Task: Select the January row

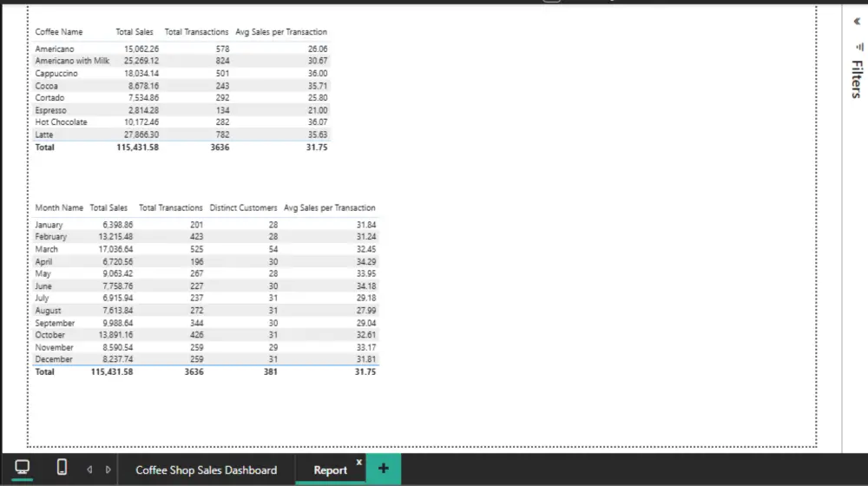Action: [206, 225]
